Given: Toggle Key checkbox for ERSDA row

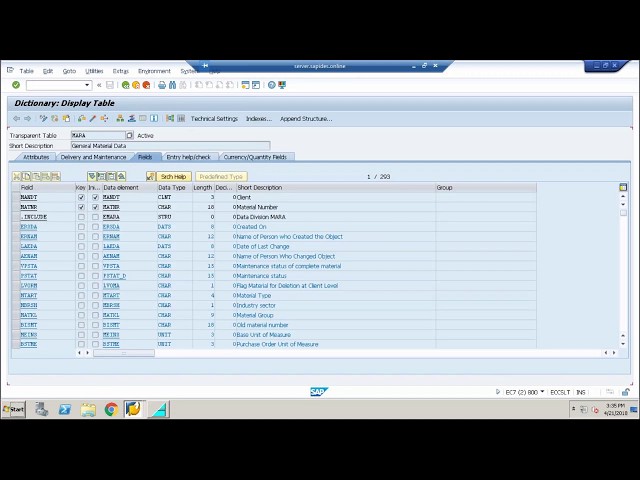Looking at the screenshot, I should click(81, 227).
